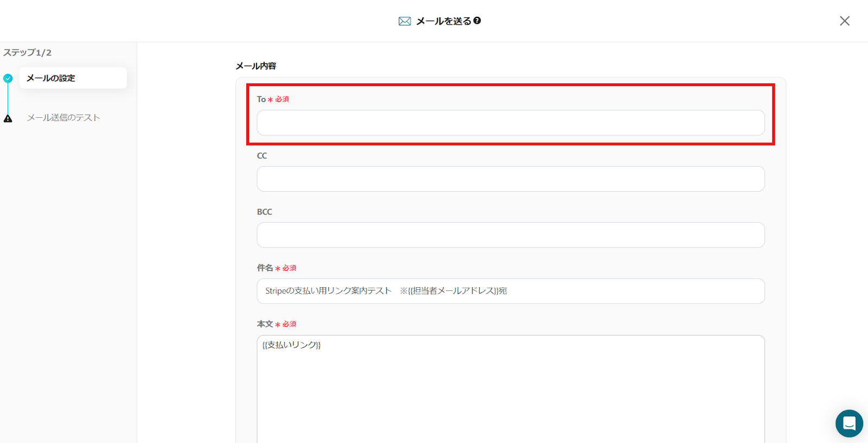
Task: Click the envelope icon in the header
Action: coord(405,21)
